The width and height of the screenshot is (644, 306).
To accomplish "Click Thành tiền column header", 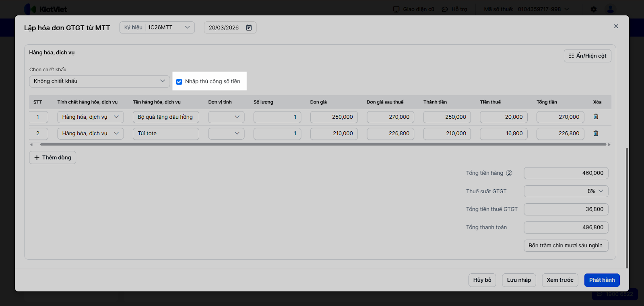I will pyautogui.click(x=435, y=102).
